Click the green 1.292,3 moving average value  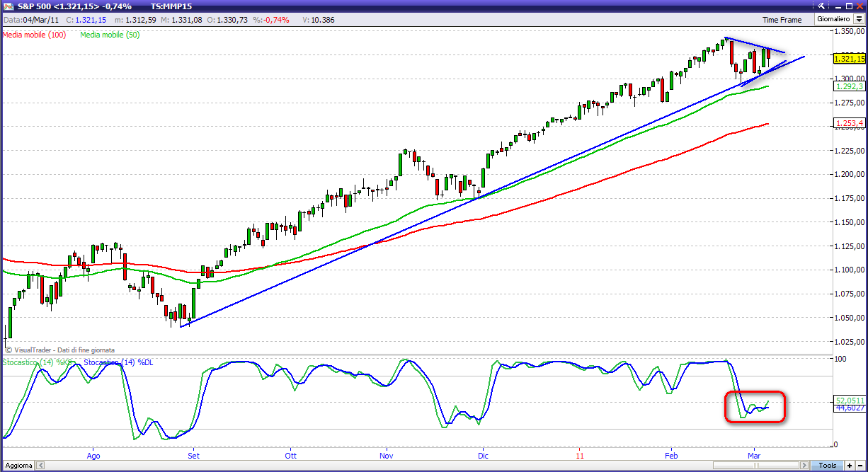pyautogui.click(x=849, y=86)
